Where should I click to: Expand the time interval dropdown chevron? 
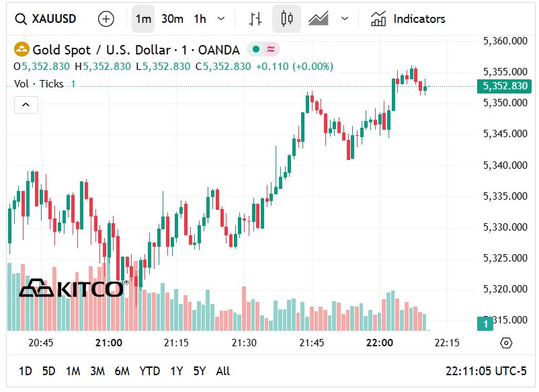[x=222, y=19]
